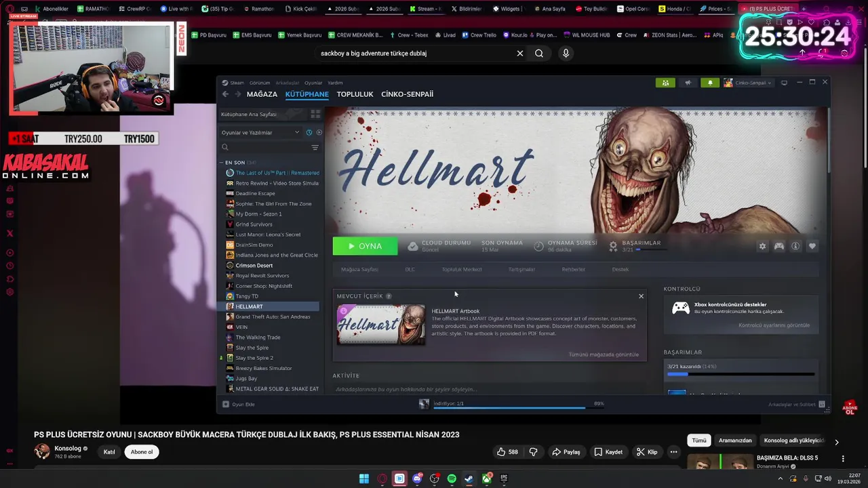
Task: Open Windows Start menu
Action: (x=364, y=479)
